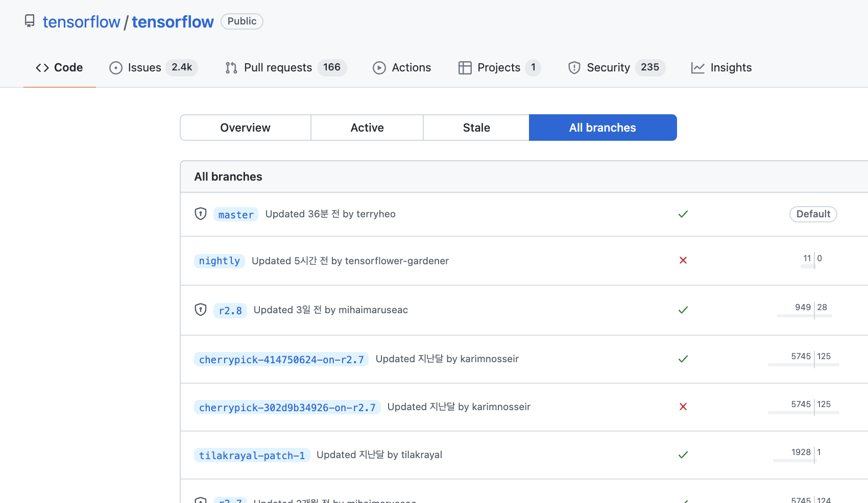The image size is (868, 503).
Task: Open the Pull requests tab
Action: pyautogui.click(x=286, y=68)
